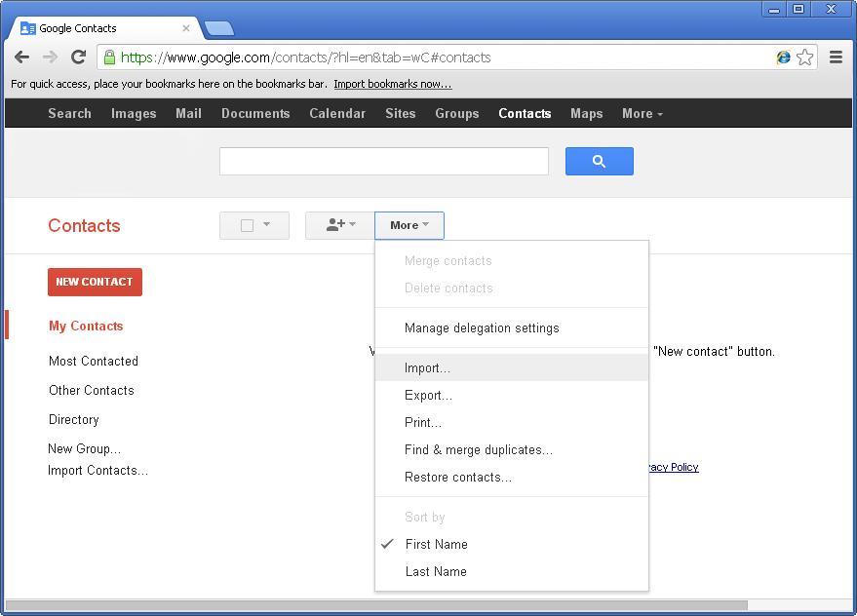Select Export... from the open menu
The image size is (857, 616).
coord(428,395)
